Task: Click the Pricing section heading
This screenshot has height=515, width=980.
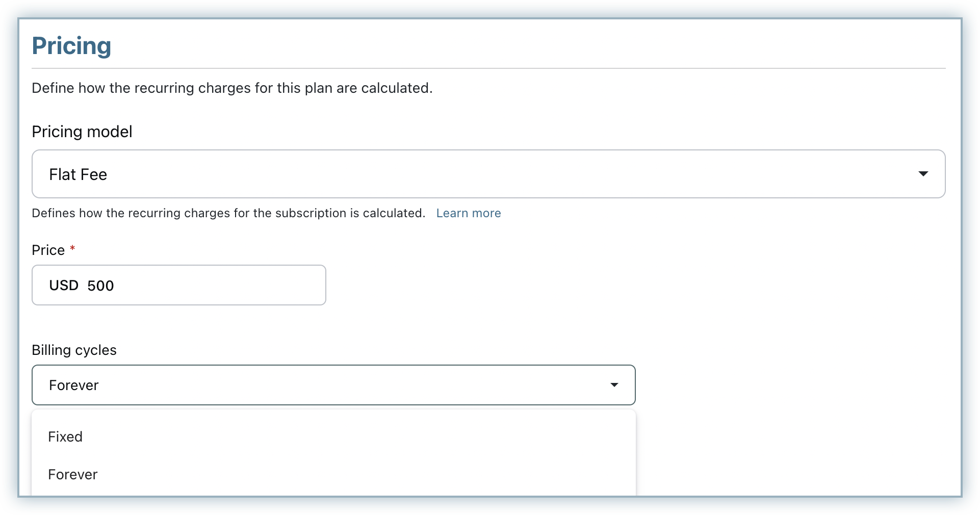Action: pyautogui.click(x=71, y=46)
